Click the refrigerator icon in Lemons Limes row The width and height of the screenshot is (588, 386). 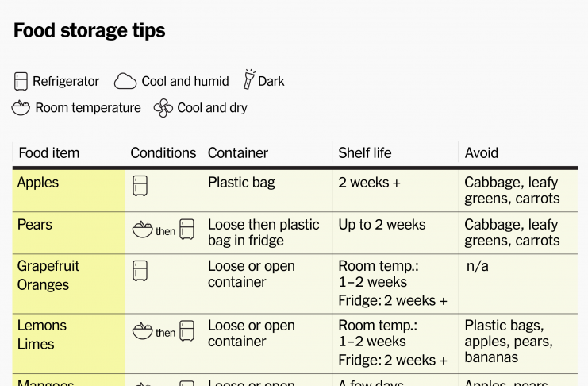click(186, 330)
